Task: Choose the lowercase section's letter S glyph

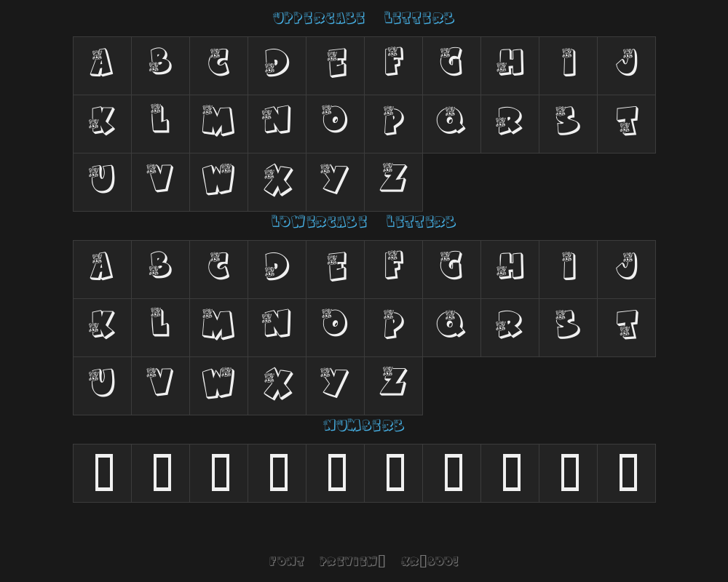Action: click(568, 327)
